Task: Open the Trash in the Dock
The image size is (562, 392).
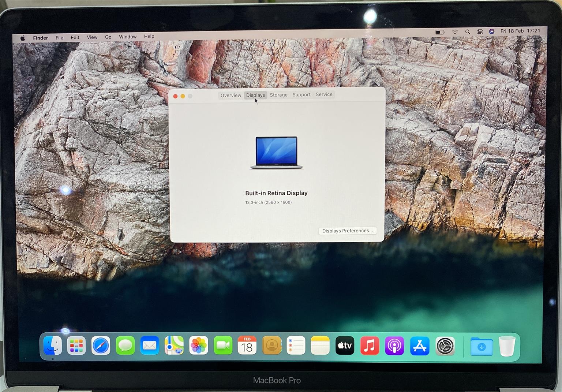Action: 507,346
